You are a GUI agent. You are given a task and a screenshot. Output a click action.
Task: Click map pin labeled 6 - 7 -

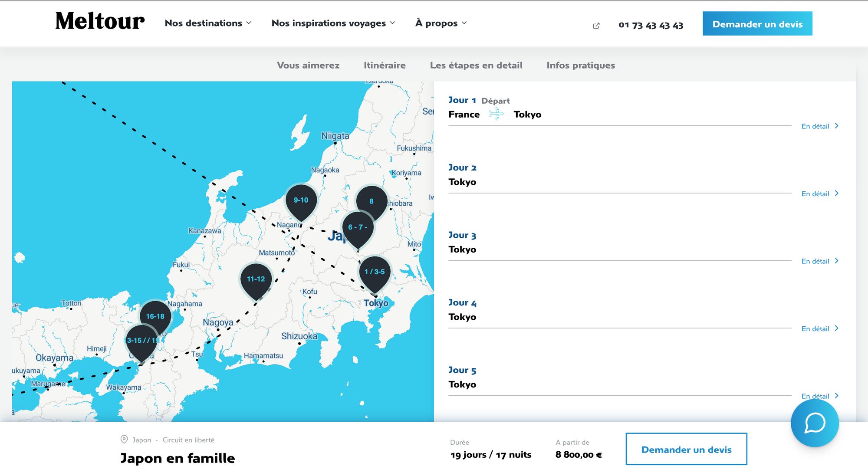click(357, 227)
